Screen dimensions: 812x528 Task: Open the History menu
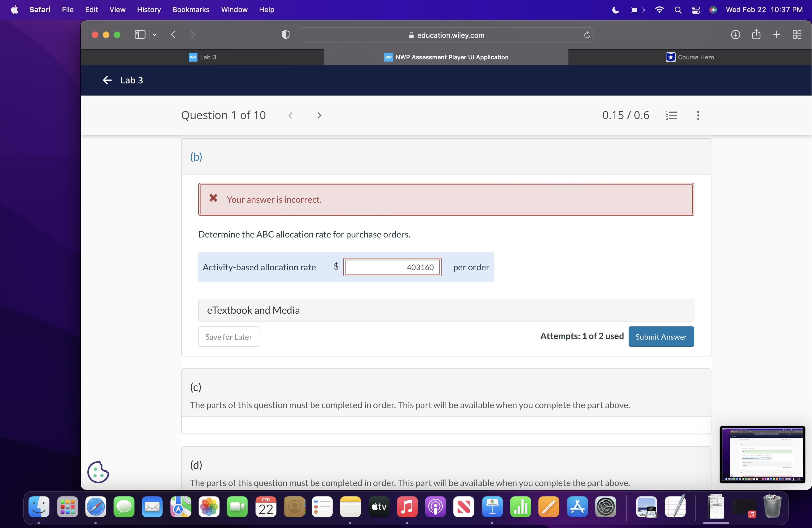(x=149, y=10)
